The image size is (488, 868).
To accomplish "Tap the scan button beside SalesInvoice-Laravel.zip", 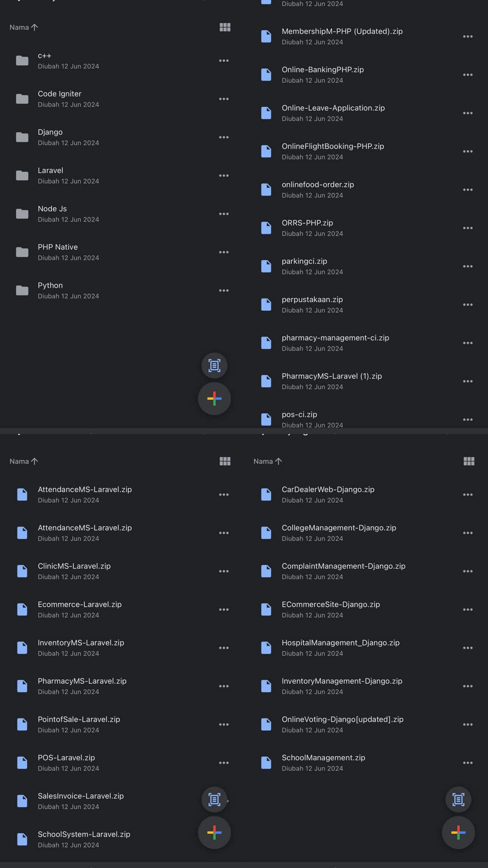I will point(214,799).
